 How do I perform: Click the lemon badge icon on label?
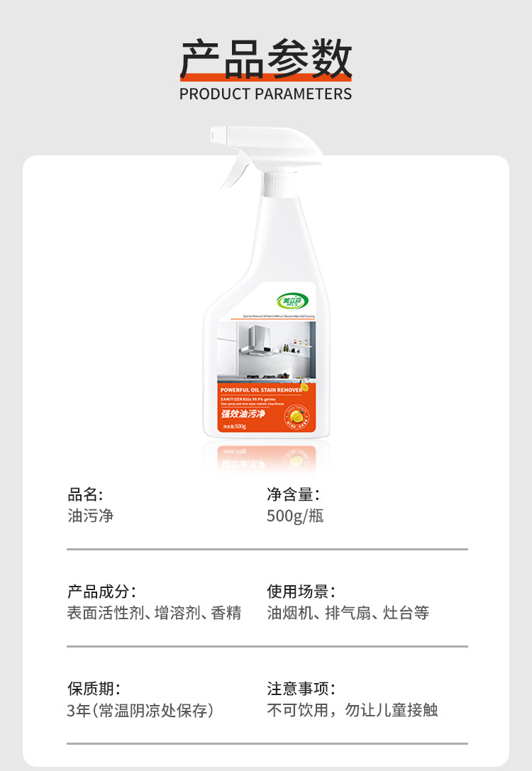[x=297, y=417]
